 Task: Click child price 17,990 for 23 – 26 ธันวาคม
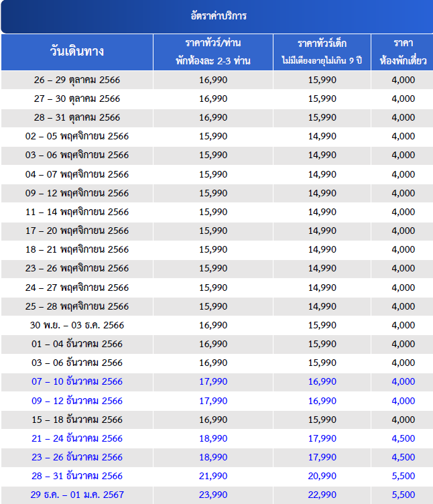point(322,457)
